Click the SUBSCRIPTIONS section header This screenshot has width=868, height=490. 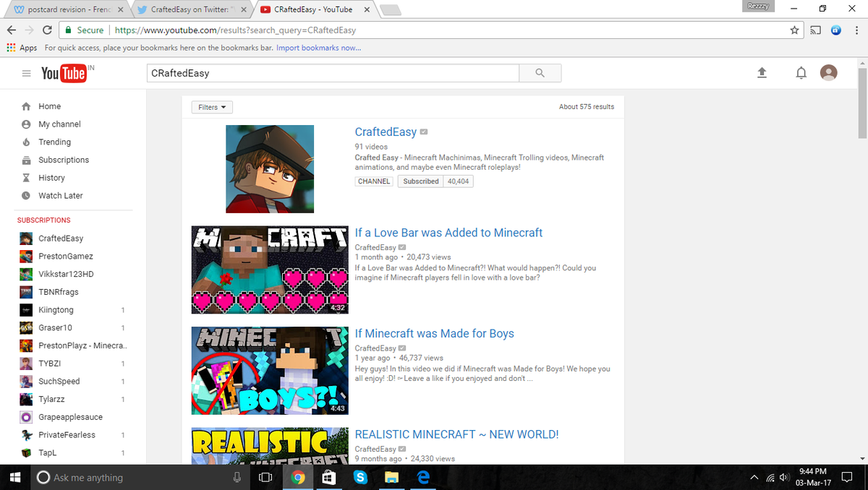click(x=44, y=220)
